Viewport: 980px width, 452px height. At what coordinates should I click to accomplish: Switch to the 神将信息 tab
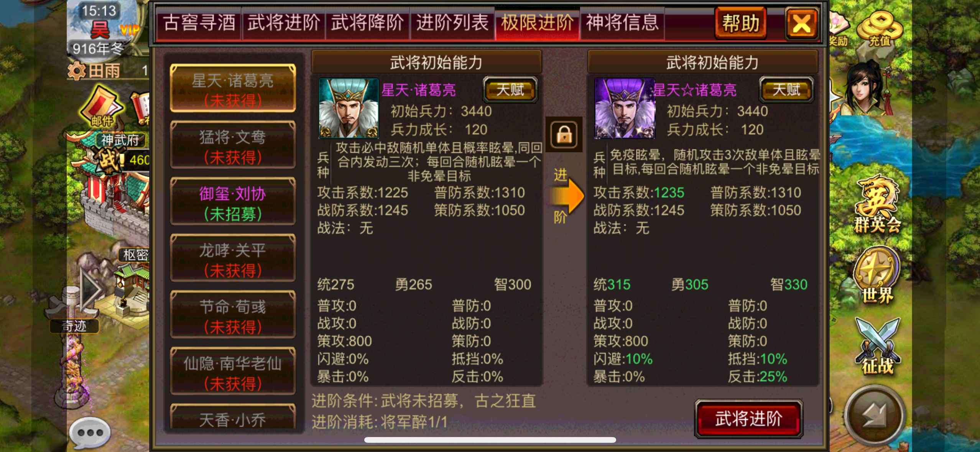pos(622,23)
